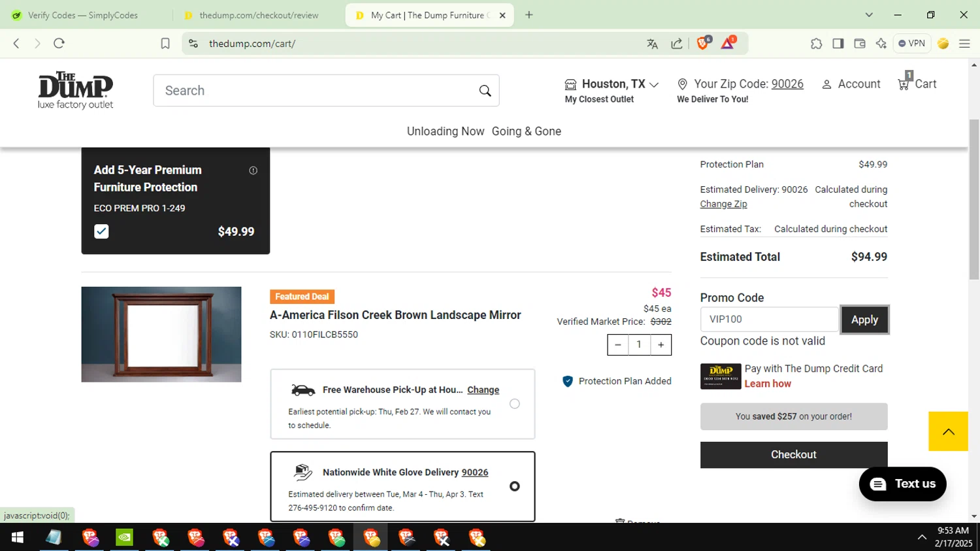Open the tab search dropdown arrow

tap(869, 15)
